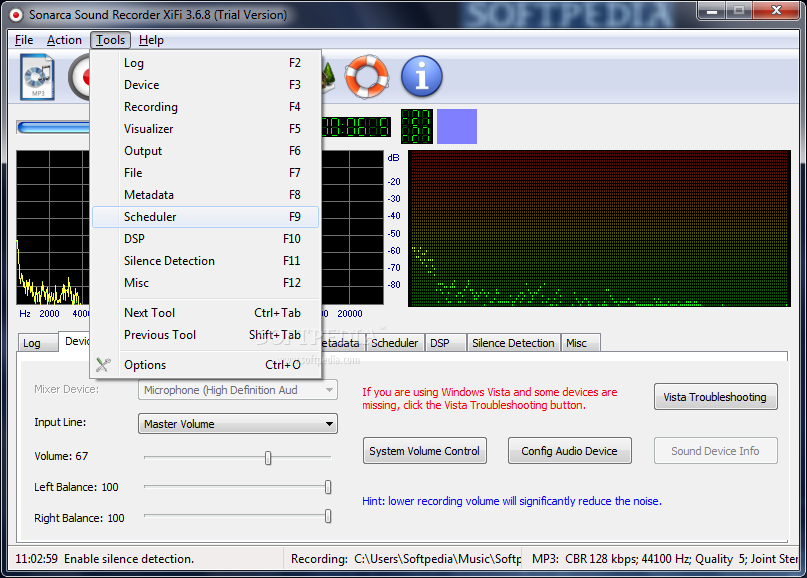Viewport: 807px width, 578px height.
Task: Switch to the Log tab
Action: (37, 343)
